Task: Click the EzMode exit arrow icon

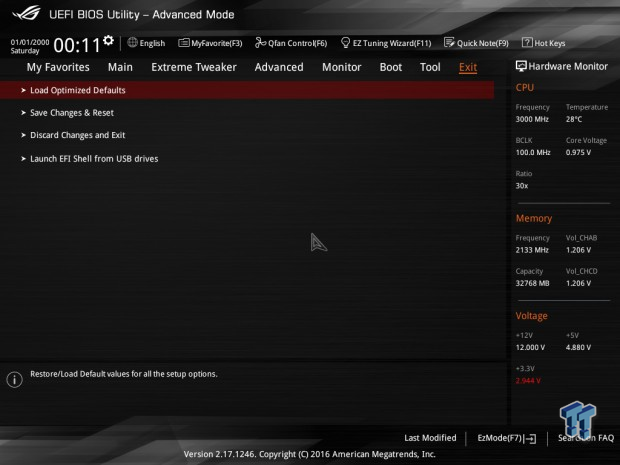Action: point(530,438)
